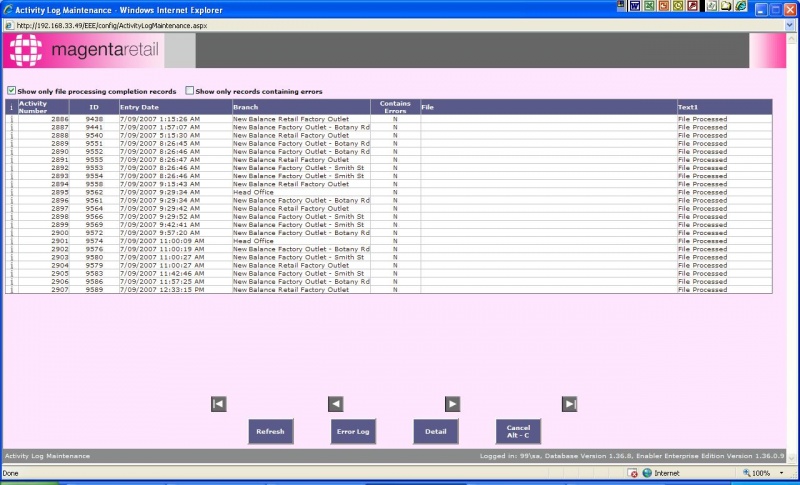Click the info column header icon

11,107
